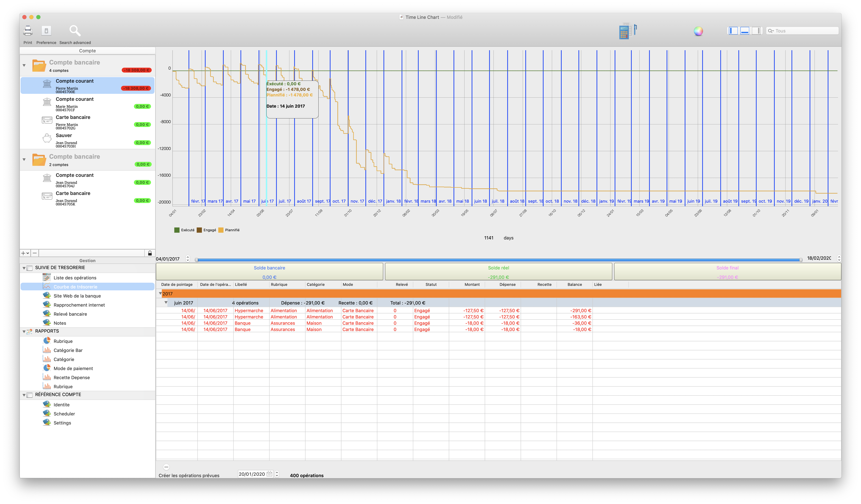
Task: Click the minus button below operations table
Action: click(166, 467)
